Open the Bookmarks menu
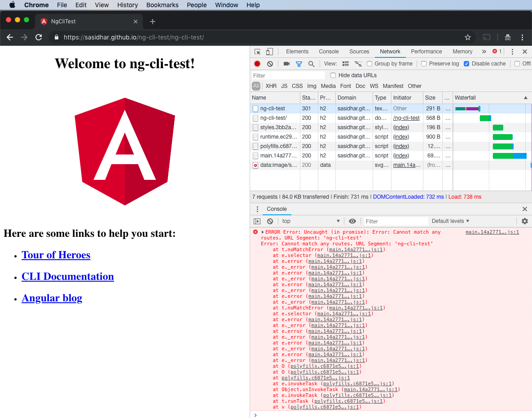The height and width of the screenshot is (418, 532). [163, 5]
